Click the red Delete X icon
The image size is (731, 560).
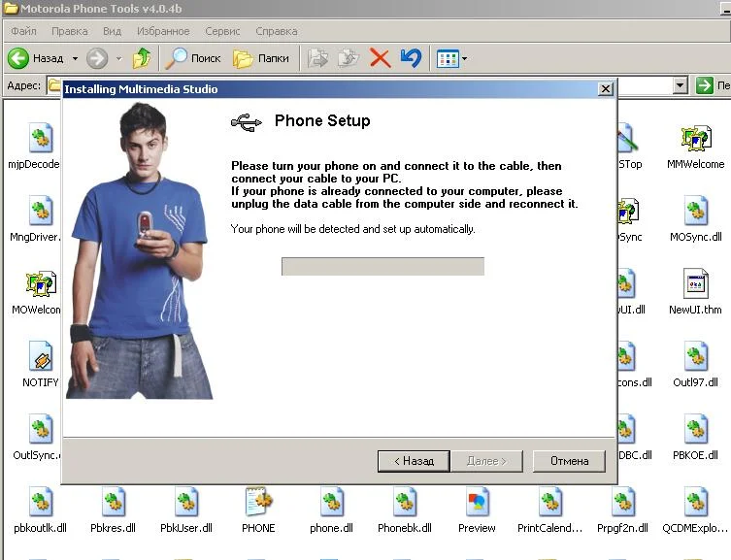tap(380, 58)
